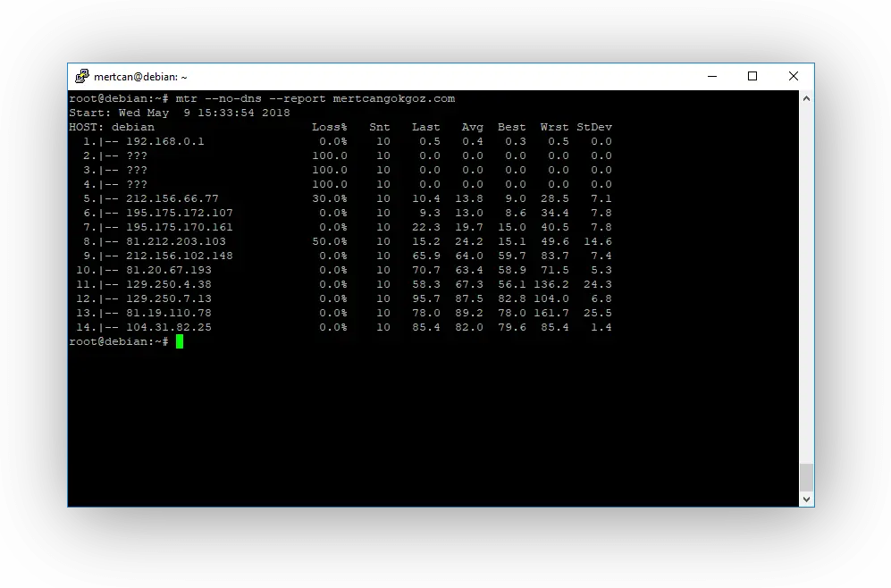Click the Wrst column header
Image resolution: width=891 pixels, height=588 pixels.
pos(554,127)
